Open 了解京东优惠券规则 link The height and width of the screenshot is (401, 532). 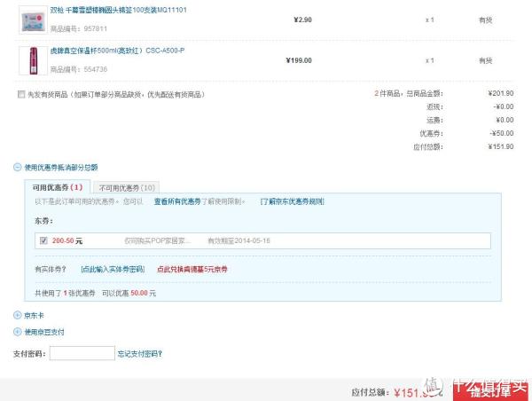point(292,201)
